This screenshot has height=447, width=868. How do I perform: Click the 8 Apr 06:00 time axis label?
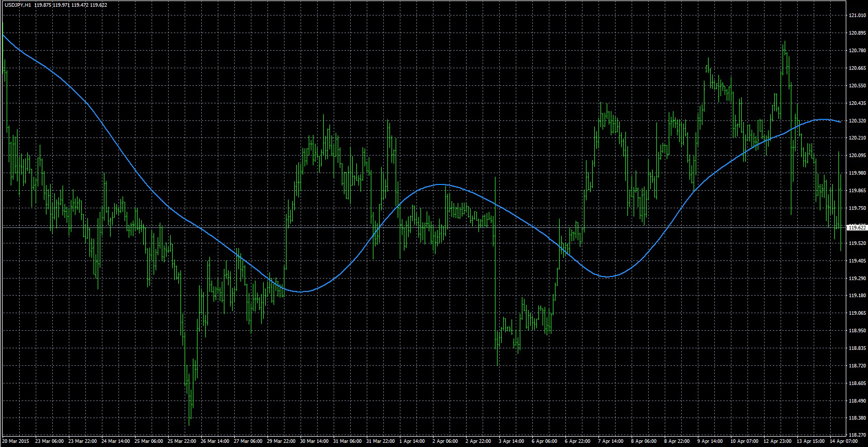645,442
